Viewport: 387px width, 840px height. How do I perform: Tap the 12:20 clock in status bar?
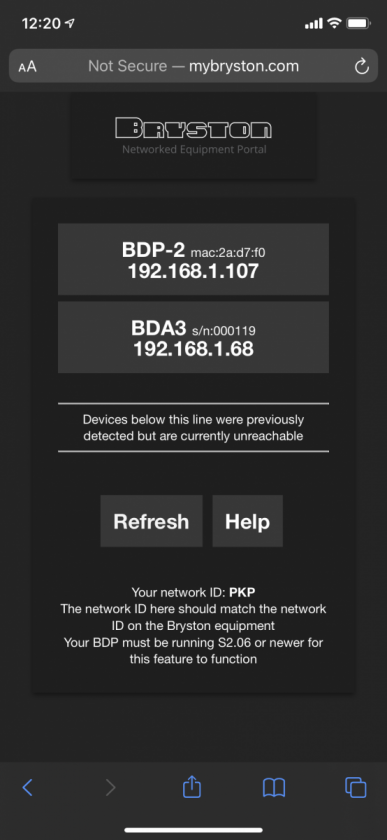(x=42, y=24)
